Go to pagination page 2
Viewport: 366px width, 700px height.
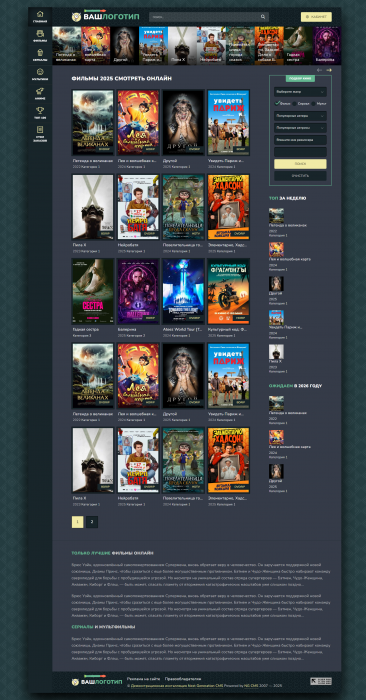pyautogui.click(x=92, y=522)
